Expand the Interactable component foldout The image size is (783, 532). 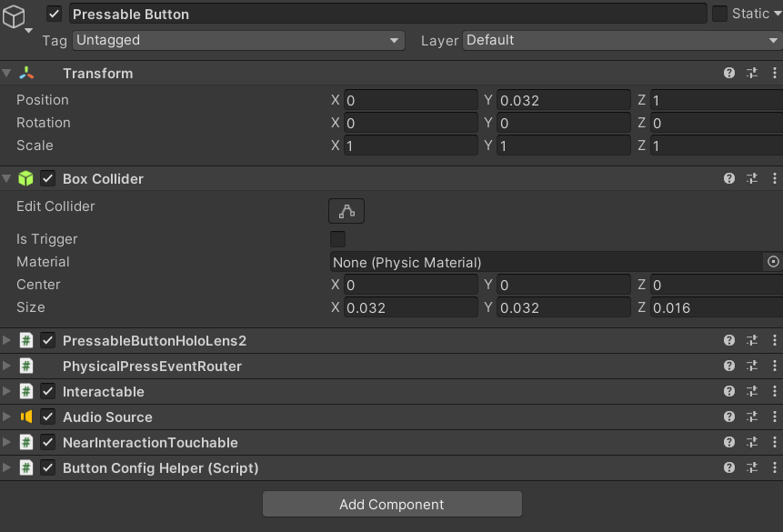click(6, 391)
